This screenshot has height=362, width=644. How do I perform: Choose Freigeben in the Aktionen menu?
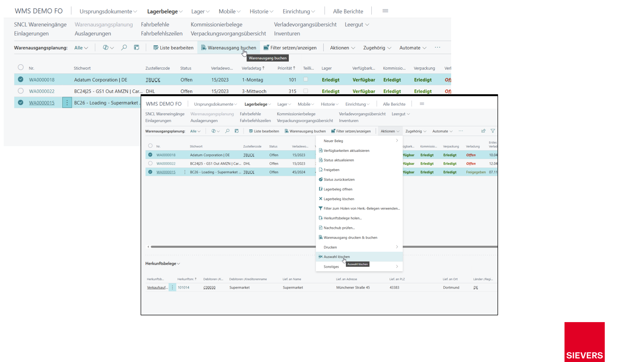331,170
